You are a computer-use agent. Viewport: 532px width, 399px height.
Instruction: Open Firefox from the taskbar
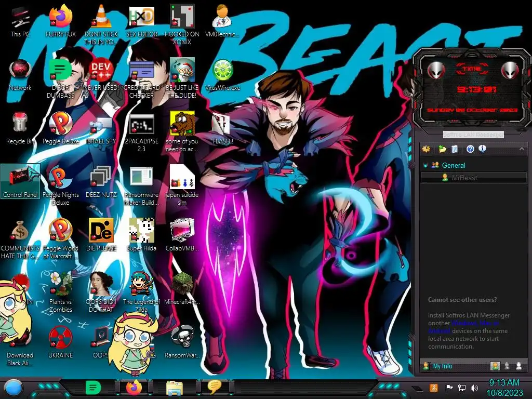134,388
